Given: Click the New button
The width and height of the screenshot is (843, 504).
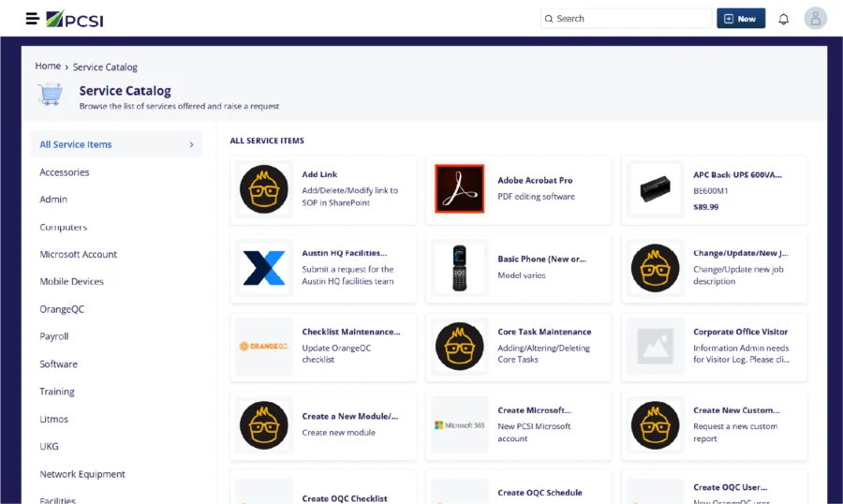Looking at the screenshot, I should click(x=740, y=19).
